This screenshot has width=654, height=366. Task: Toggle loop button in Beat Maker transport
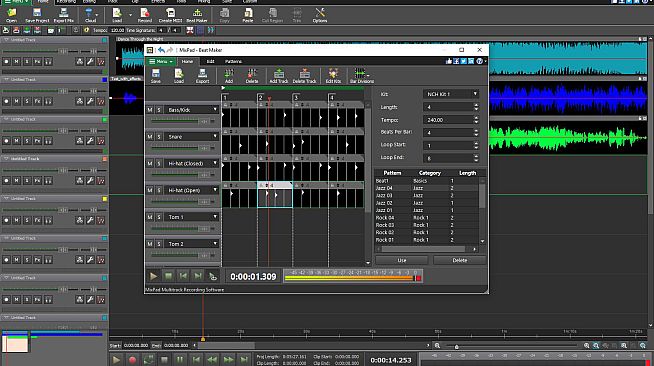[x=213, y=276]
